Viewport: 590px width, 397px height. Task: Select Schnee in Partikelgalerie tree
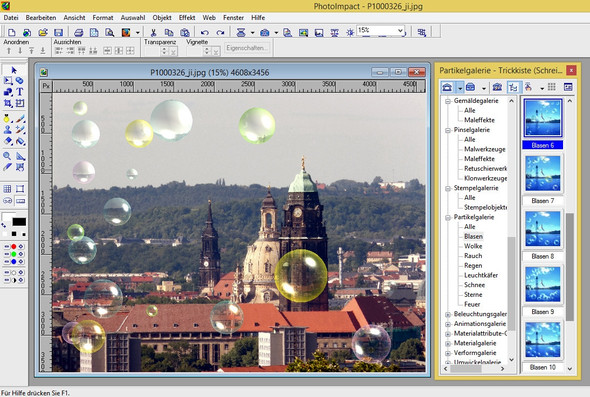[x=474, y=285]
